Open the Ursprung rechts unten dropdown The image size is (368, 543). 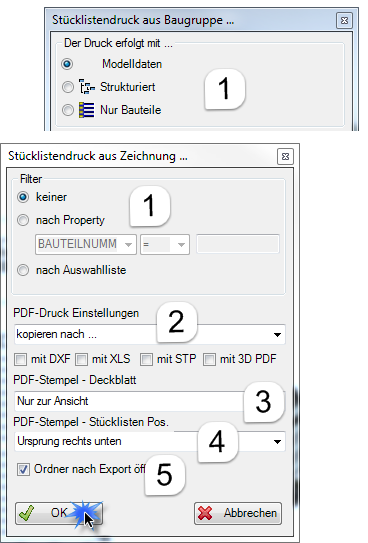click(x=150, y=442)
